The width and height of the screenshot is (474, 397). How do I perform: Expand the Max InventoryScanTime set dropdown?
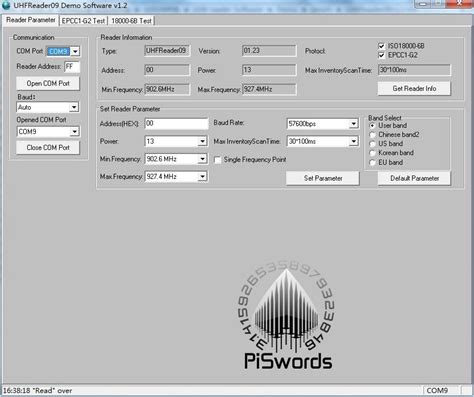click(x=353, y=142)
